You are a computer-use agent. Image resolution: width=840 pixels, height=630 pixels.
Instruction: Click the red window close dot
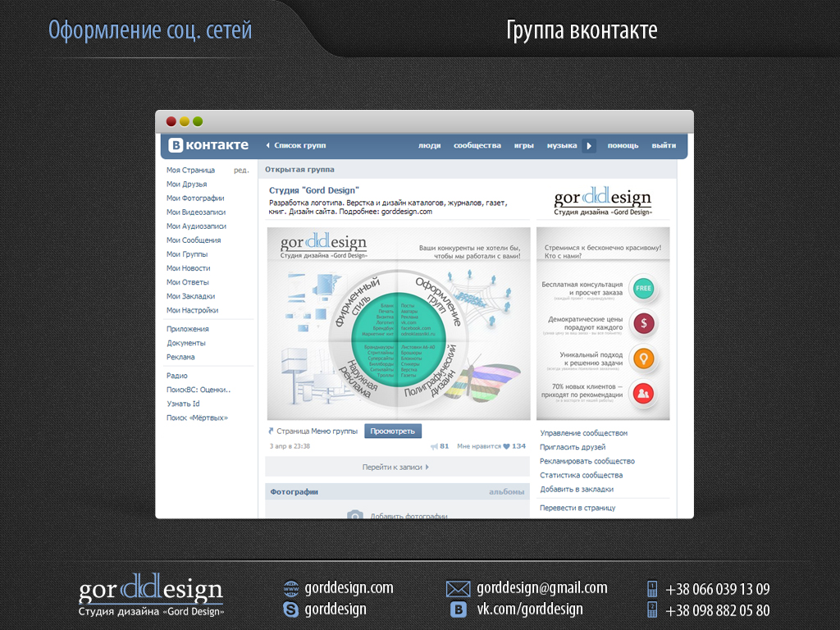(x=171, y=121)
